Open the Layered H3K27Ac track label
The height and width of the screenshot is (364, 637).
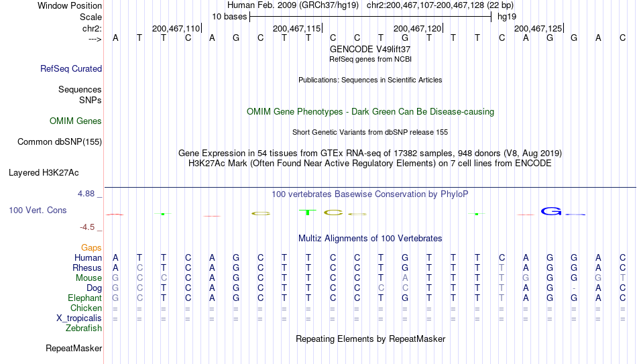44,173
